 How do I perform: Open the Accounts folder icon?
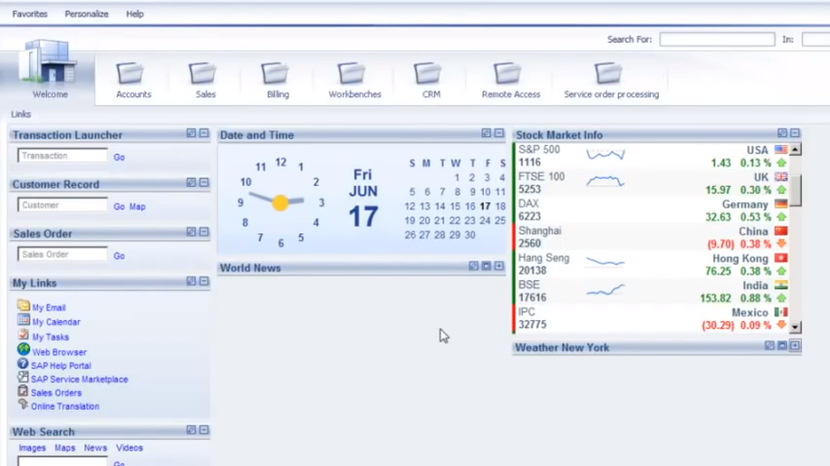132,74
